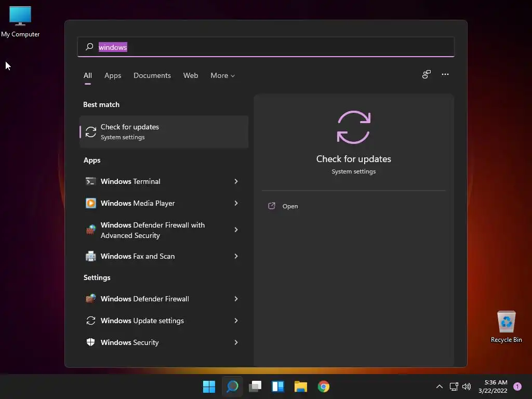This screenshot has height=399, width=532.
Task: Open the Windows Security result text
Action: (x=129, y=342)
